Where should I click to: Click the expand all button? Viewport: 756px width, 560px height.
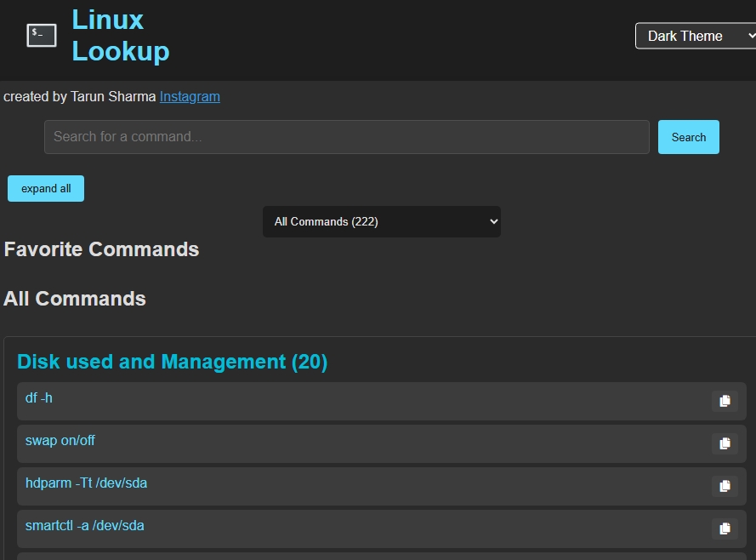pyautogui.click(x=46, y=189)
